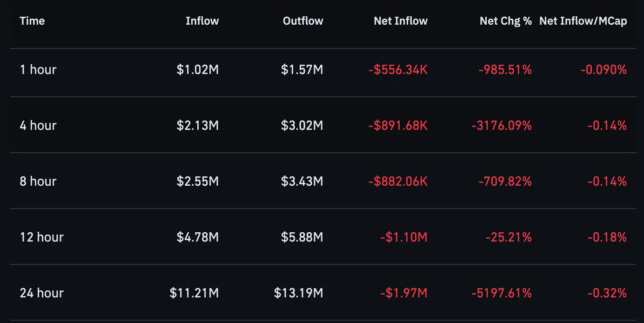Screen dimensions: 644x323
Task: Click the $13.19M outflow value
Action: [x=299, y=293]
